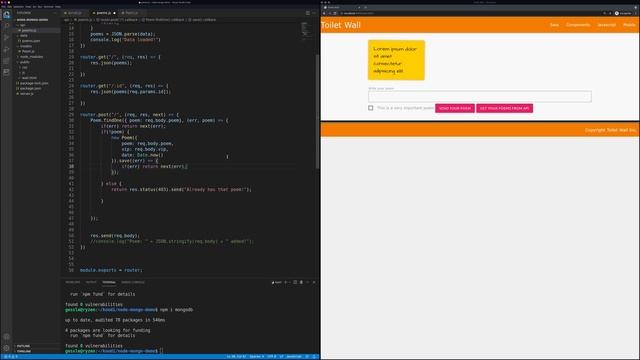Split the editor to the right
Viewport: 640px width, 360px height.
[308, 13]
